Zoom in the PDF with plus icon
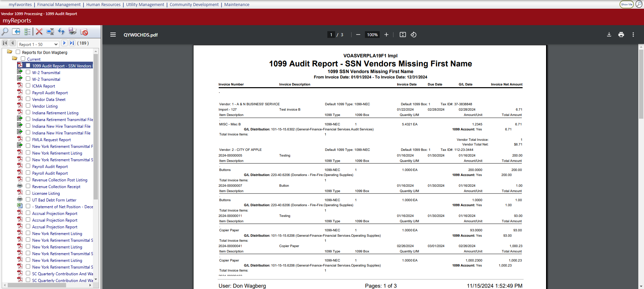Image resolution: width=644 pixels, height=289 pixels. [386, 35]
